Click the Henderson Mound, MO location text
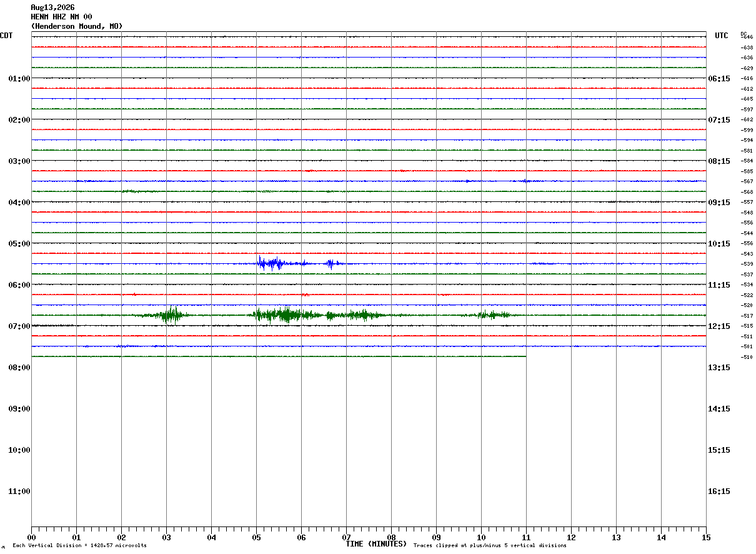Screen dimensions: 756x554 tap(77, 26)
